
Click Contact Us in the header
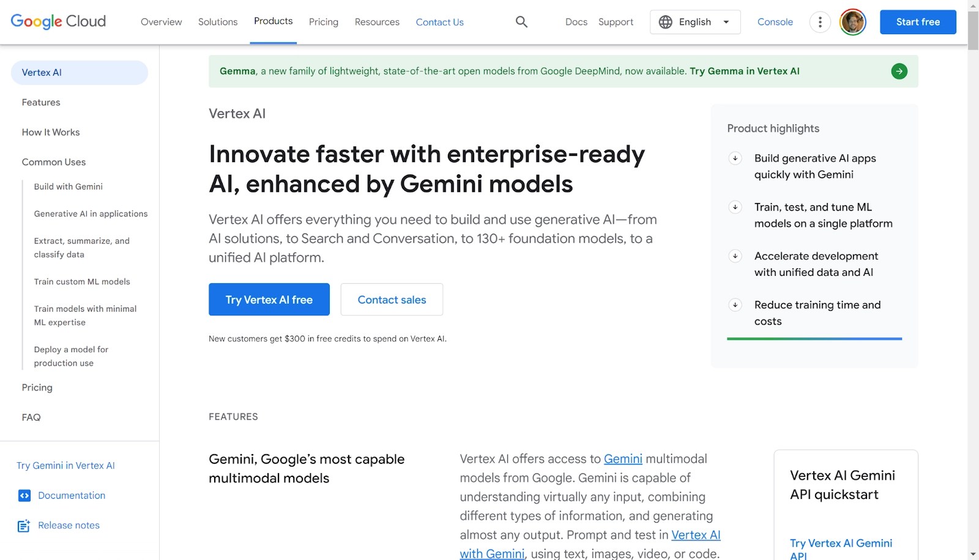click(440, 22)
